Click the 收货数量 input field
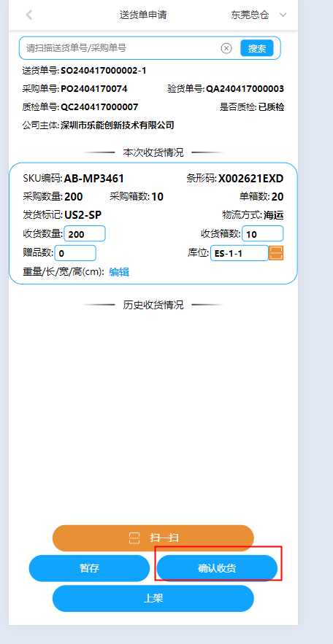333x644 pixels. [85, 234]
